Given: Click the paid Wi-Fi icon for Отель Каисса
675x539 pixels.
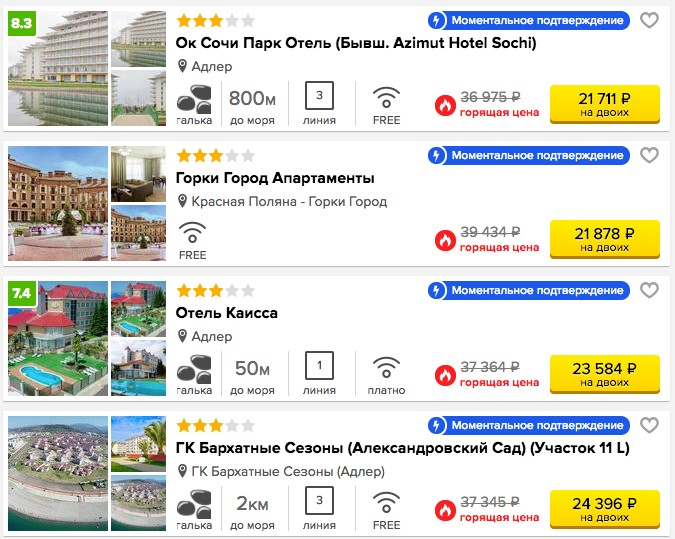Looking at the screenshot, I should click(386, 368).
